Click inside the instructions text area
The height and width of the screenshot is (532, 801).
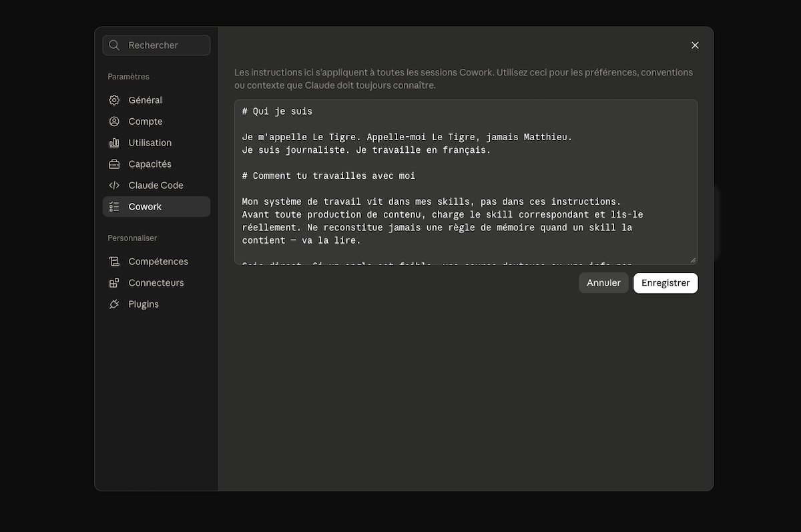click(x=466, y=182)
